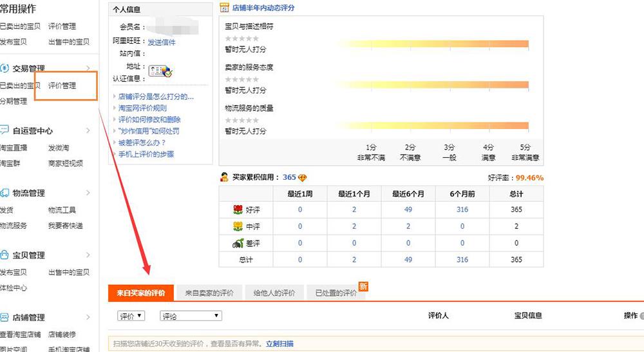Open the 给他人的评价 tab
The height and width of the screenshot is (352, 644).
pos(274,293)
